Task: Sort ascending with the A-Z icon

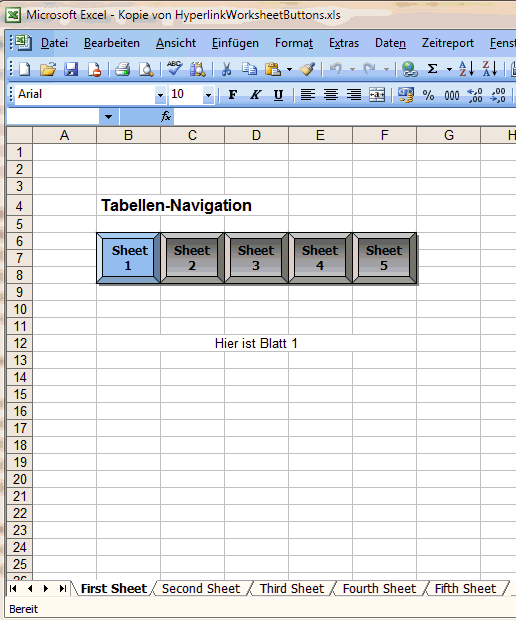Action: [467, 69]
